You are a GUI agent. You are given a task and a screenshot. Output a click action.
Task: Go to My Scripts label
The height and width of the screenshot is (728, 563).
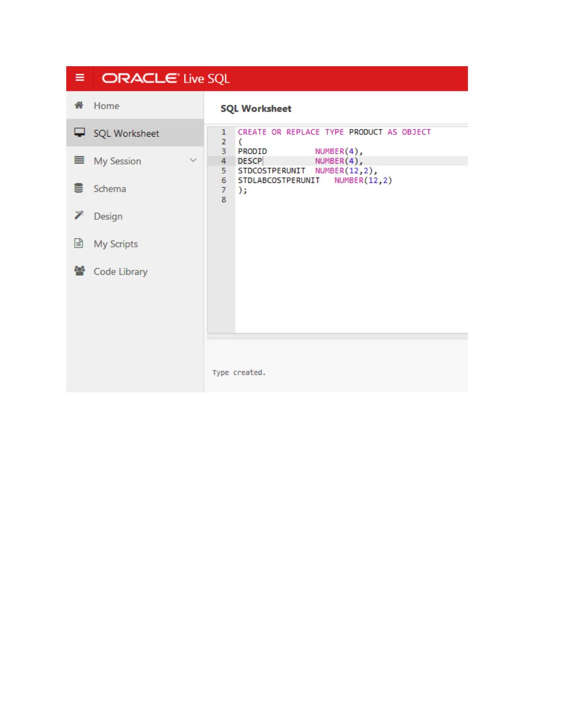116,244
